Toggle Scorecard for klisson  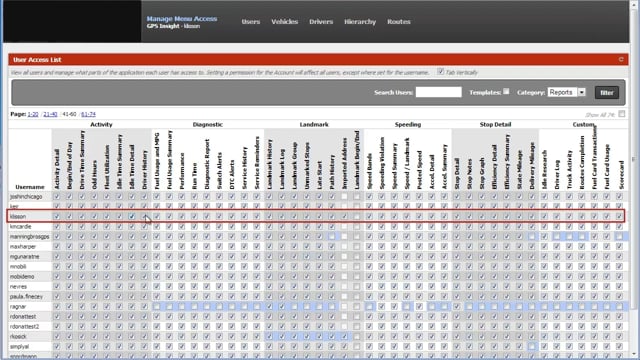[619, 216]
